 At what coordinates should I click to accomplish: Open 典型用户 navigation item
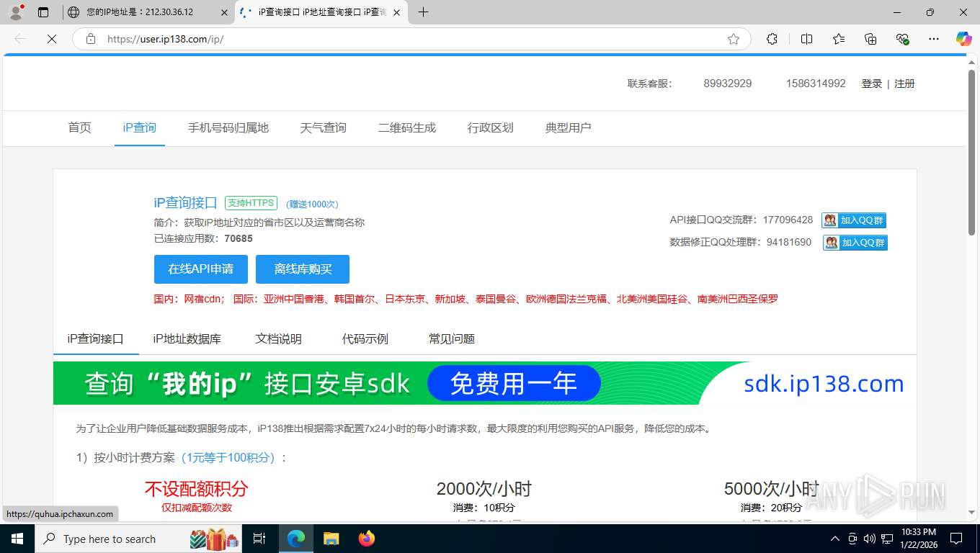(569, 127)
